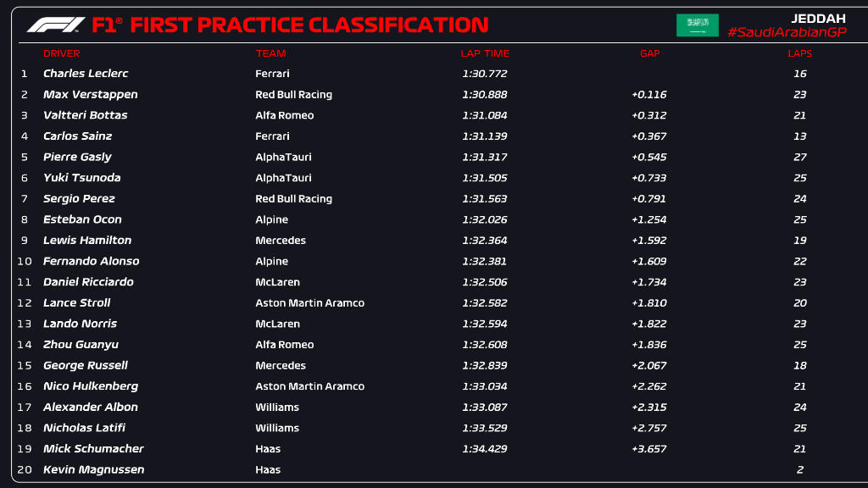Select the TEAM column header

click(x=270, y=53)
